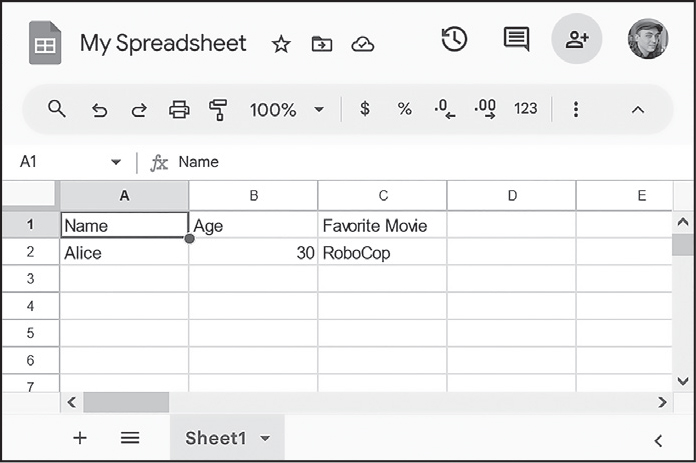Open the account profile picture
Screen dimensions: 696x463
648,39
